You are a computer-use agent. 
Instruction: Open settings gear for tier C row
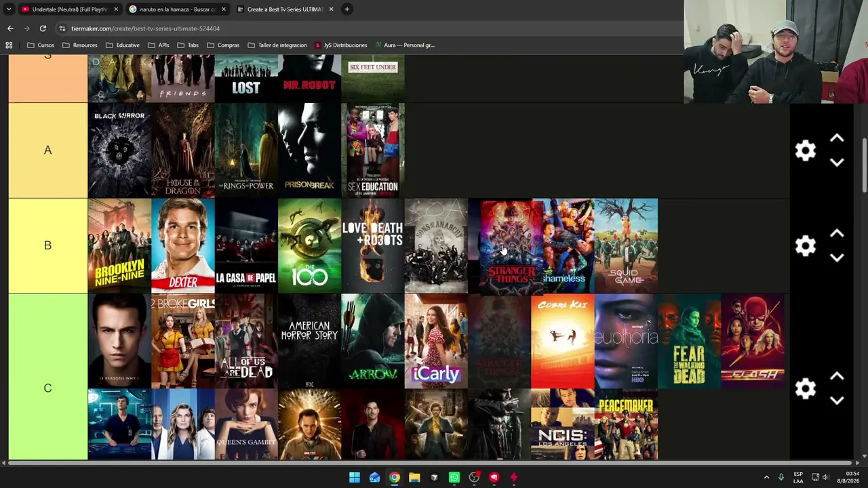pos(805,388)
